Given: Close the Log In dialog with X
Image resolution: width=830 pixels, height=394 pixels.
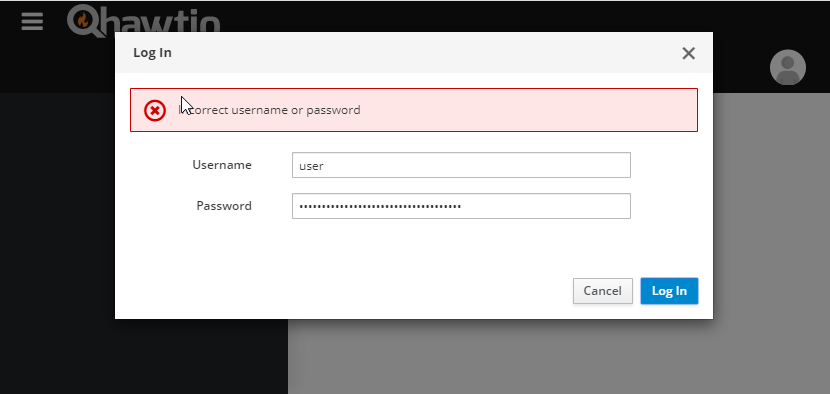Looking at the screenshot, I should click(x=688, y=53).
